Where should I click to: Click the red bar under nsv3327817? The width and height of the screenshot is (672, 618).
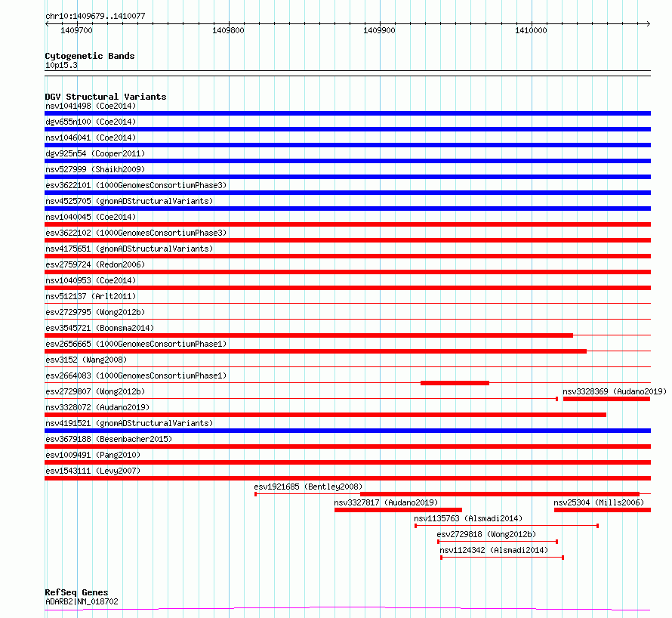pyautogui.click(x=398, y=510)
